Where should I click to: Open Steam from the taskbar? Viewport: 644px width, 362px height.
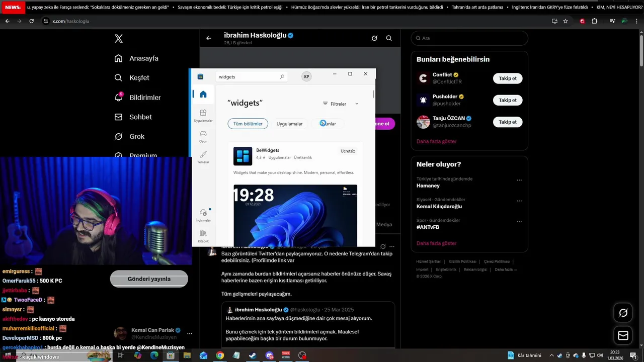pyautogui.click(x=253, y=355)
